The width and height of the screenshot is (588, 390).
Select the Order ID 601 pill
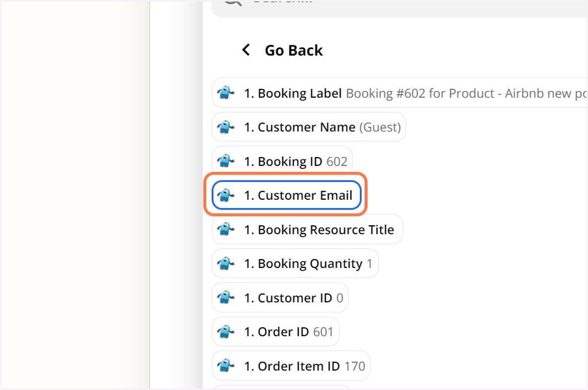[x=276, y=332]
